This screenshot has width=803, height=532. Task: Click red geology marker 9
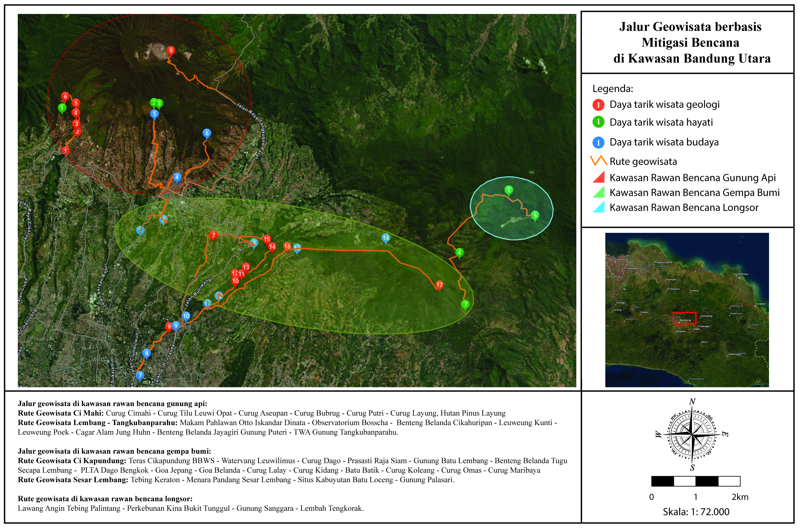pos(169,328)
